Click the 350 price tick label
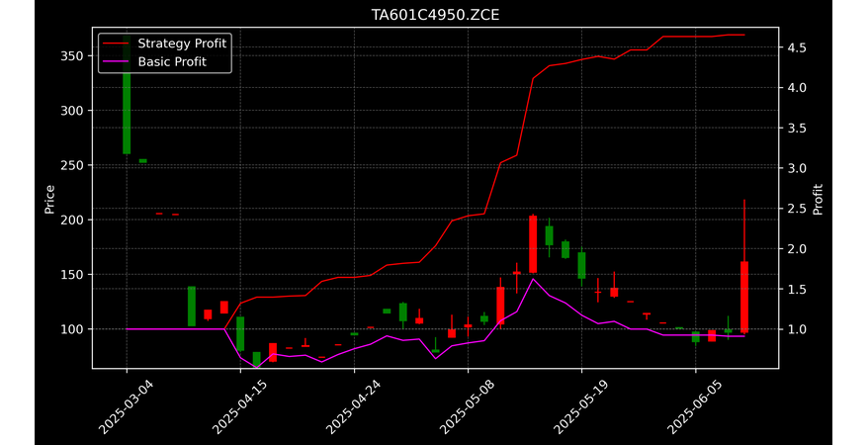The width and height of the screenshot is (868, 445). tap(72, 56)
